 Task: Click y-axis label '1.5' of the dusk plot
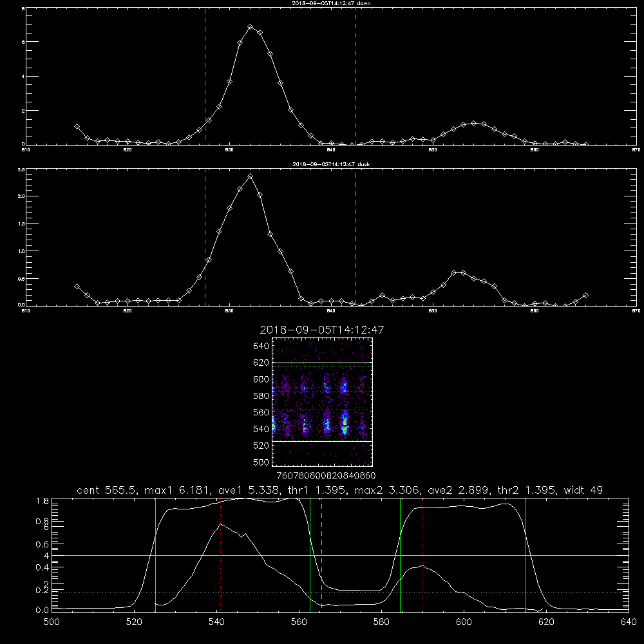click(x=22, y=224)
